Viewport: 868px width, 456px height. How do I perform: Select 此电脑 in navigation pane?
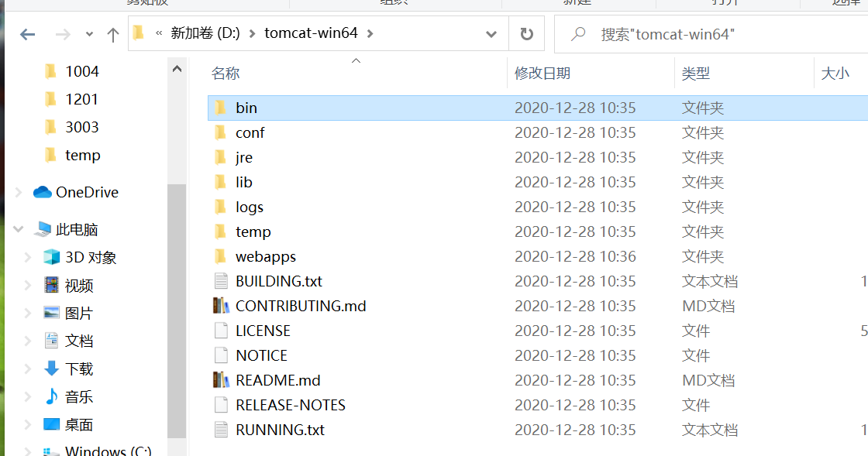pyautogui.click(x=77, y=229)
